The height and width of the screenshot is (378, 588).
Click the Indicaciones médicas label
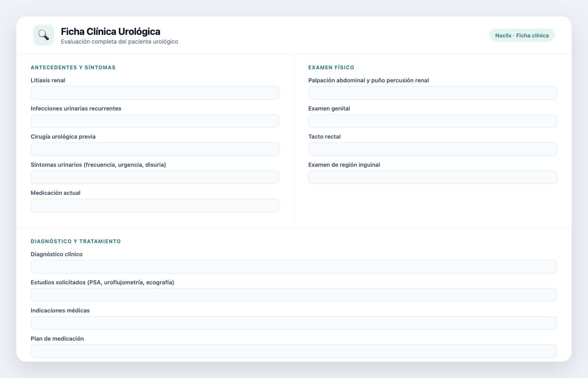pos(60,310)
